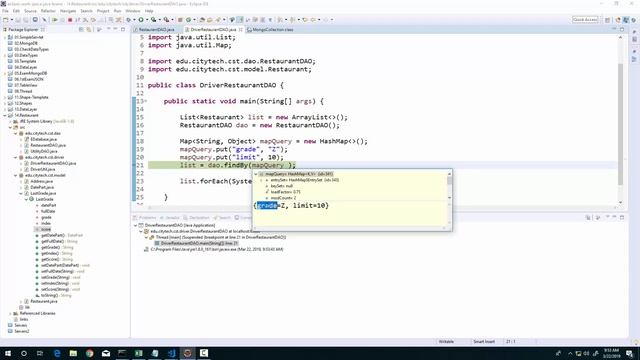Click the Save toolbar icon

(18, 20)
